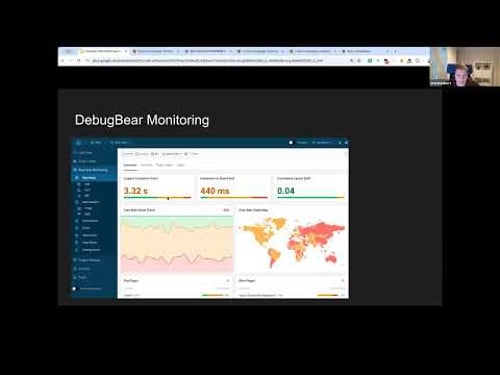This screenshot has width=500, height=375.
Task: Switch to the Page Views dashboard tab
Action: (164, 165)
